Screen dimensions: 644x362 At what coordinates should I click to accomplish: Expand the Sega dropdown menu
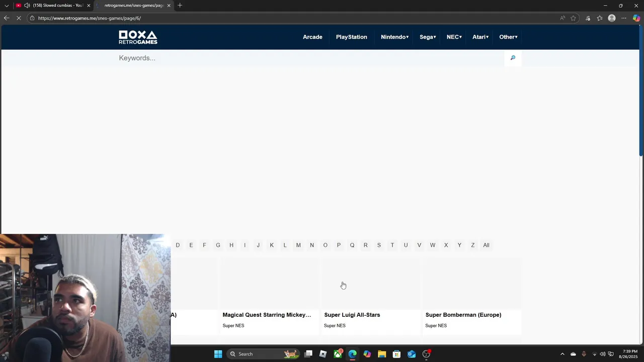pyautogui.click(x=428, y=37)
